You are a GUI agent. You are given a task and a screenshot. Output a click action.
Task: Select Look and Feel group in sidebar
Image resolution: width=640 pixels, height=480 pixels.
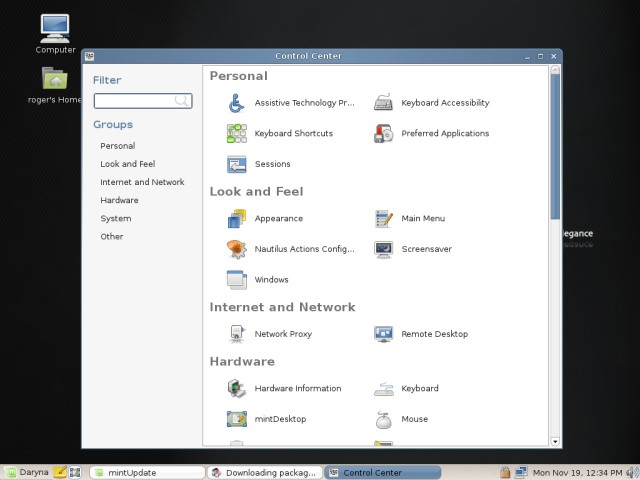[x=128, y=164]
